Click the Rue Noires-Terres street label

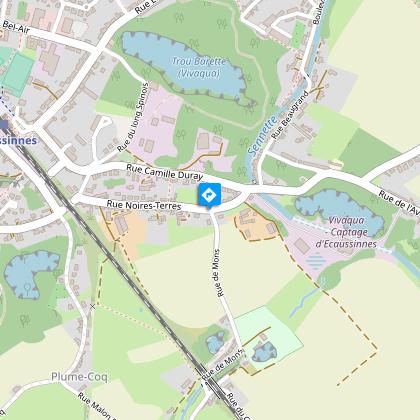click(144, 205)
